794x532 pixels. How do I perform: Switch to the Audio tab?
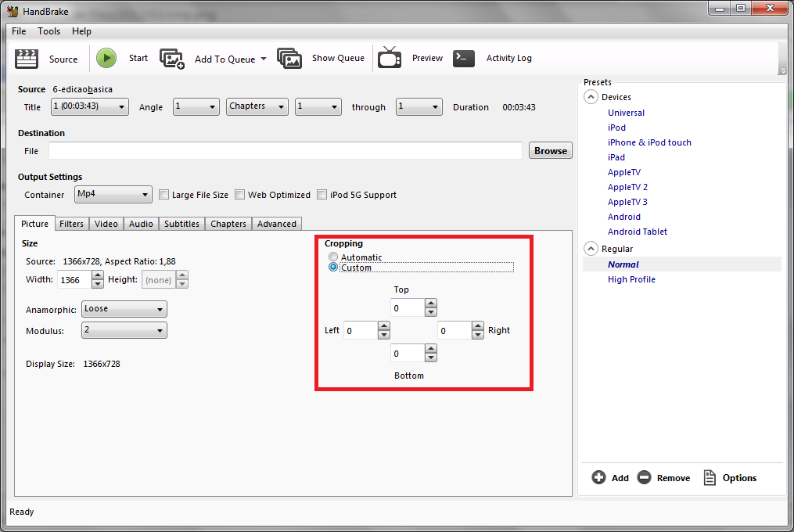click(x=141, y=224)
